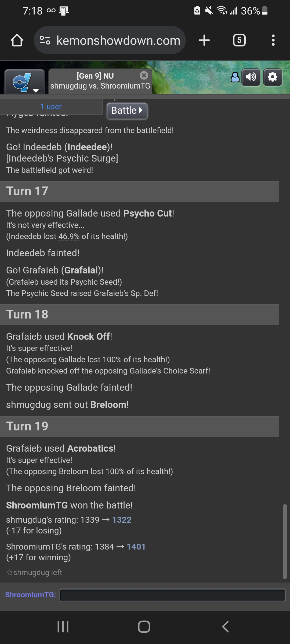This screenshot has width=290, height=644.
Task: Click the chat log scrollbar
Action: [285, 542]
